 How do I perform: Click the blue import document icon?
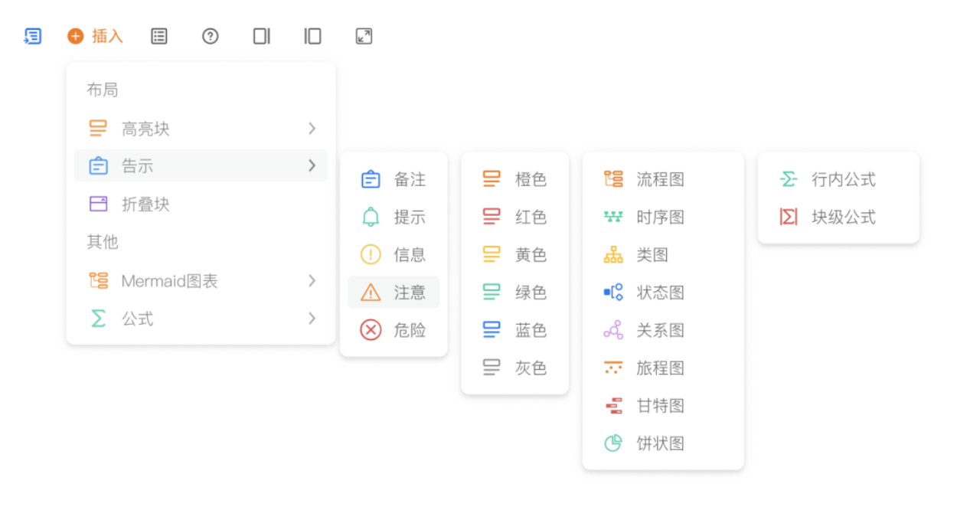(32, 36)
